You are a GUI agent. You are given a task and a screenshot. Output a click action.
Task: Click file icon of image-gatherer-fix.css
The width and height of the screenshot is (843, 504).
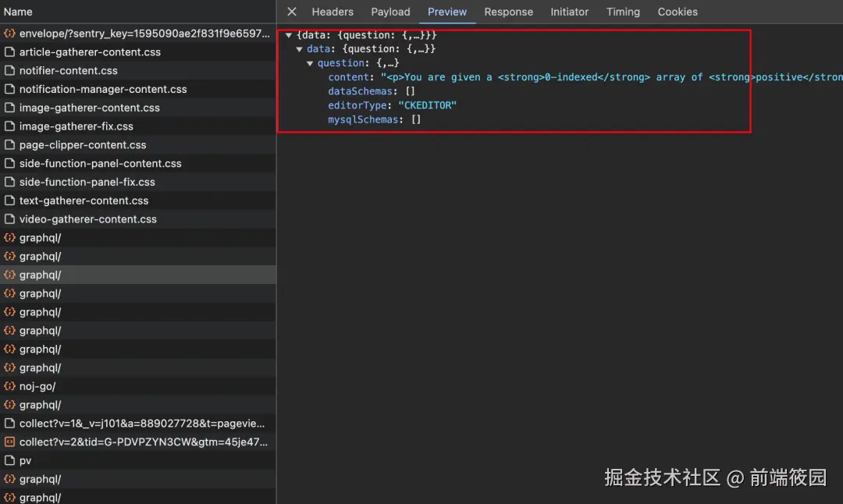[x=9, y=126]
